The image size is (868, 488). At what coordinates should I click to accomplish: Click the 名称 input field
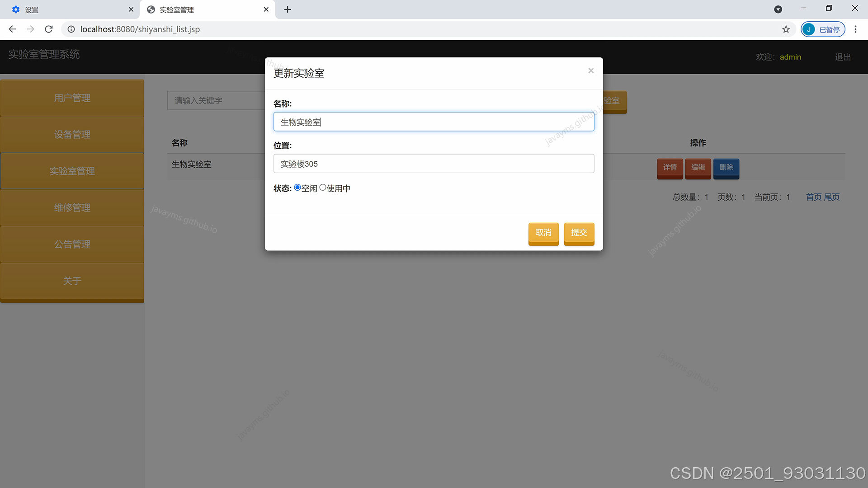434,122
